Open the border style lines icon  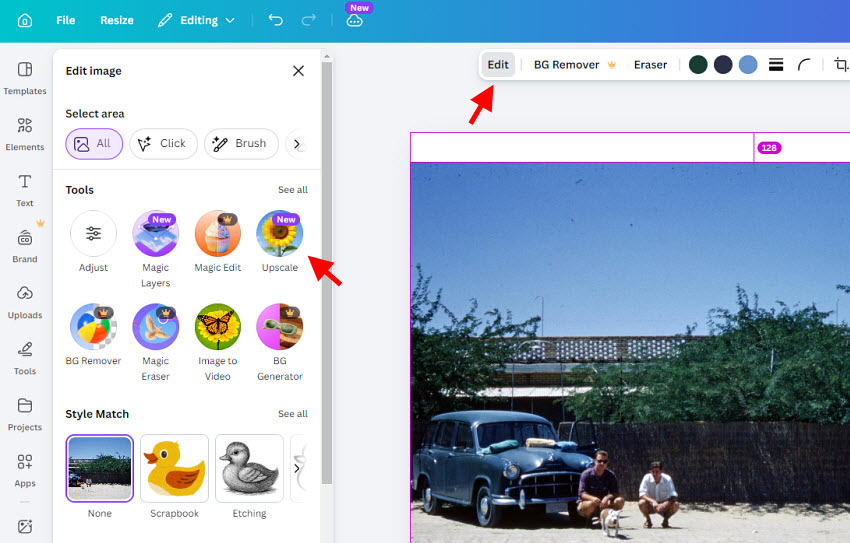point(776,65)
